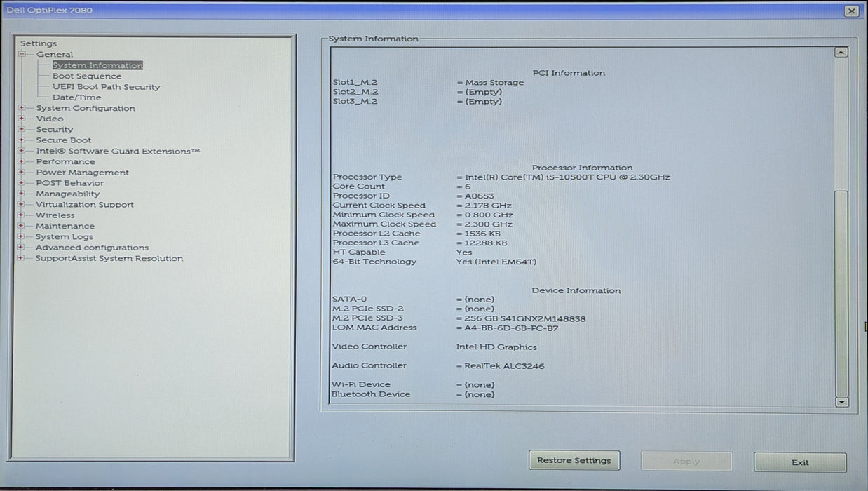Select the Wireless category label
The width and height of the screenshot is (868, 491).
coord(55,215)
